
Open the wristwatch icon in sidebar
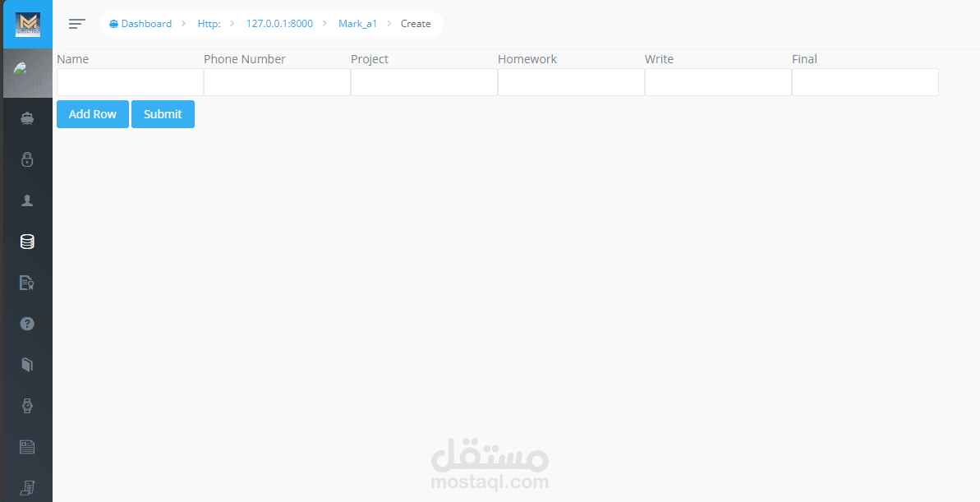click(27, 406)
